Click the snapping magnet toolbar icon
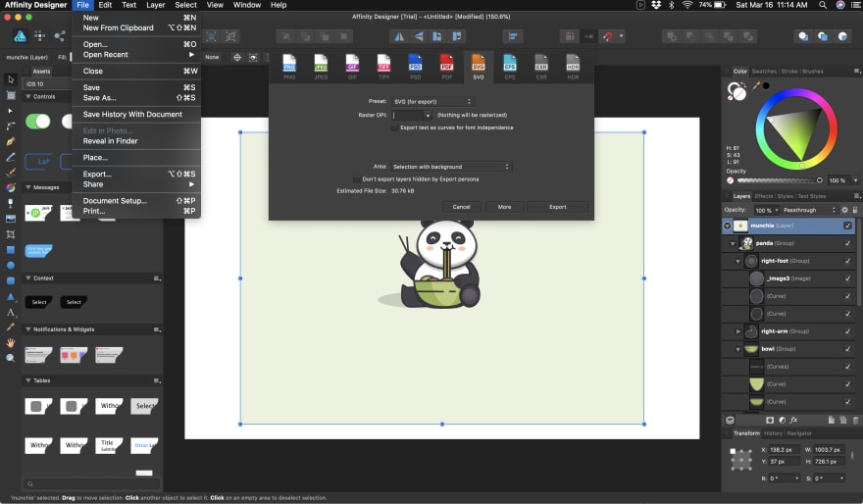 [607, 36]
